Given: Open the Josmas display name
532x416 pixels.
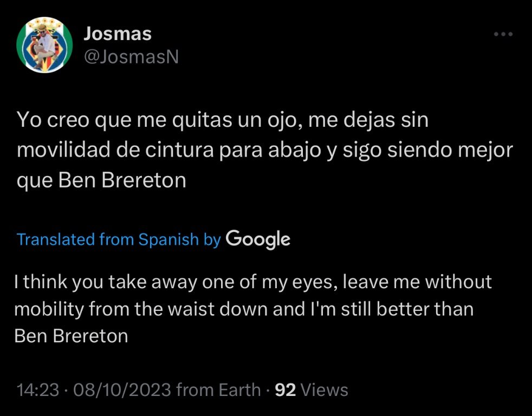Looking at the screenshot, I should coord(118,34).
